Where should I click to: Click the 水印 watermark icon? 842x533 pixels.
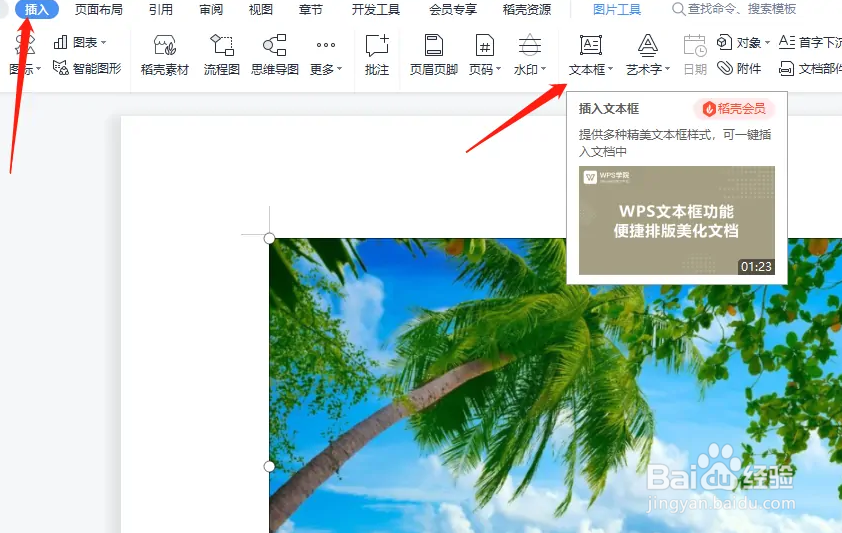[529, 46]
